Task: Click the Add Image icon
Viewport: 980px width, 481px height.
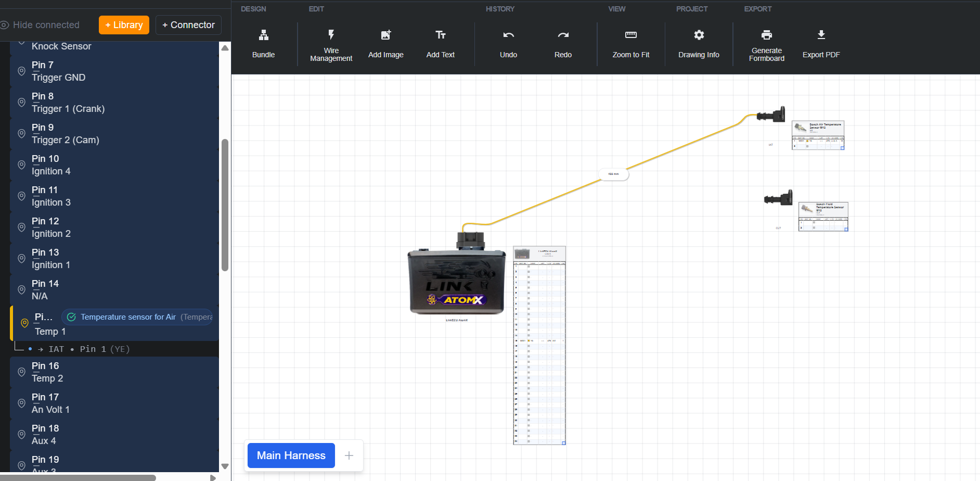Action: click(386, 35)
